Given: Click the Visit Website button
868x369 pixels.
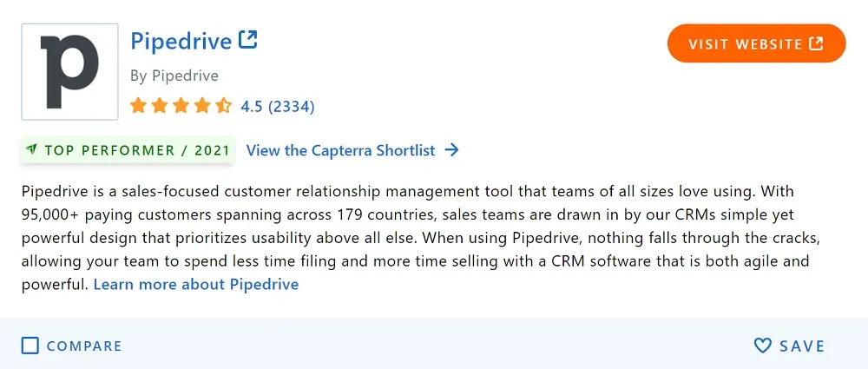Looking at the screenshot, I should [x=756, y=43].
